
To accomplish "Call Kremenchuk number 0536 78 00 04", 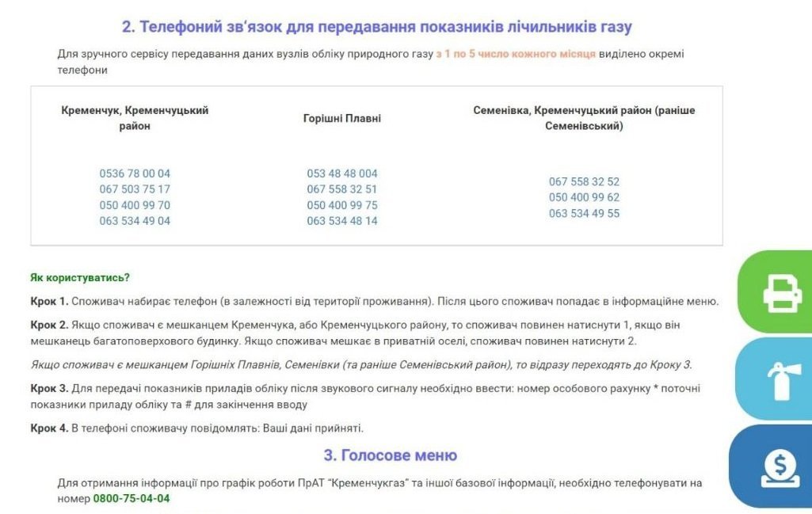I will 135,173.
